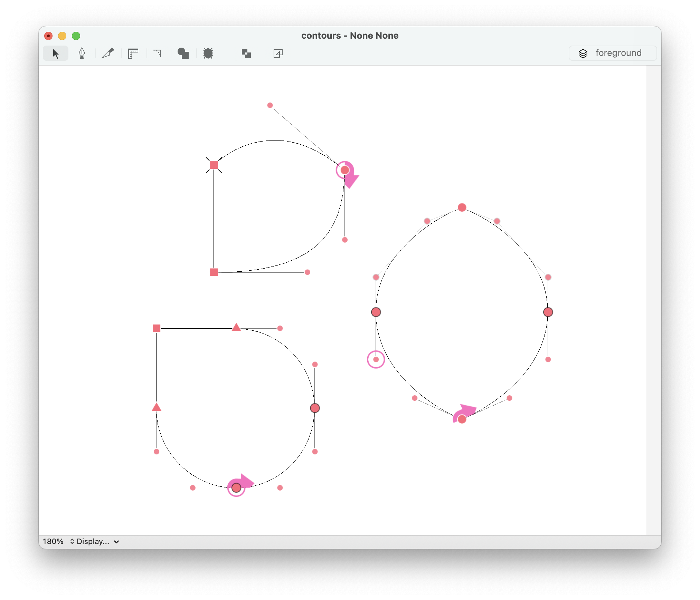
Task: Close the contours window
Action: point(48,36)
